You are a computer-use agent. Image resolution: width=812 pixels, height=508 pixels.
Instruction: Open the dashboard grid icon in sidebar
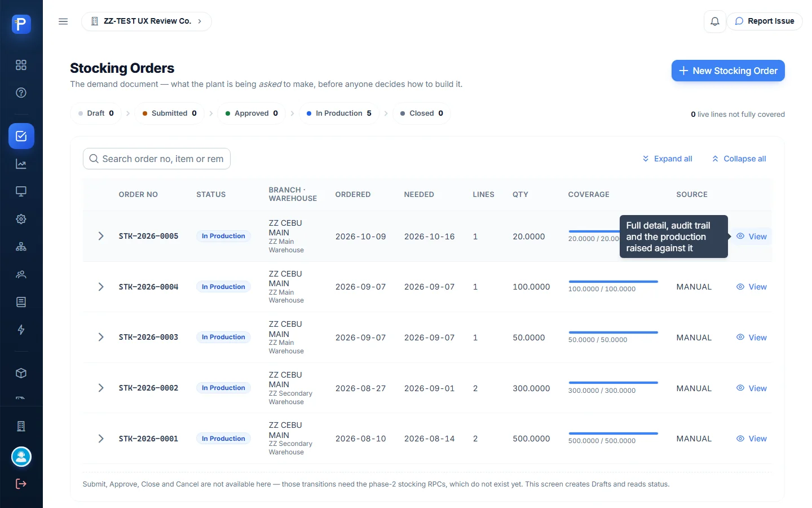click(21, 65)
